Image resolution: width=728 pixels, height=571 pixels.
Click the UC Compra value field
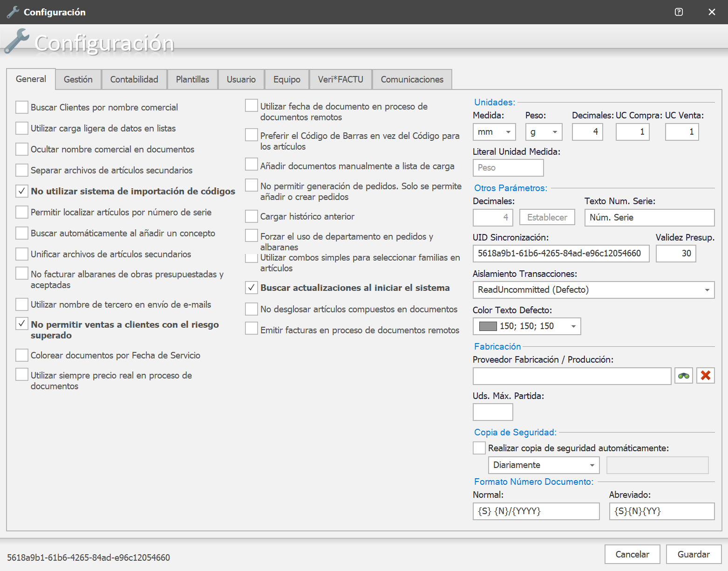pyautogui.click(x=633, y=132)
